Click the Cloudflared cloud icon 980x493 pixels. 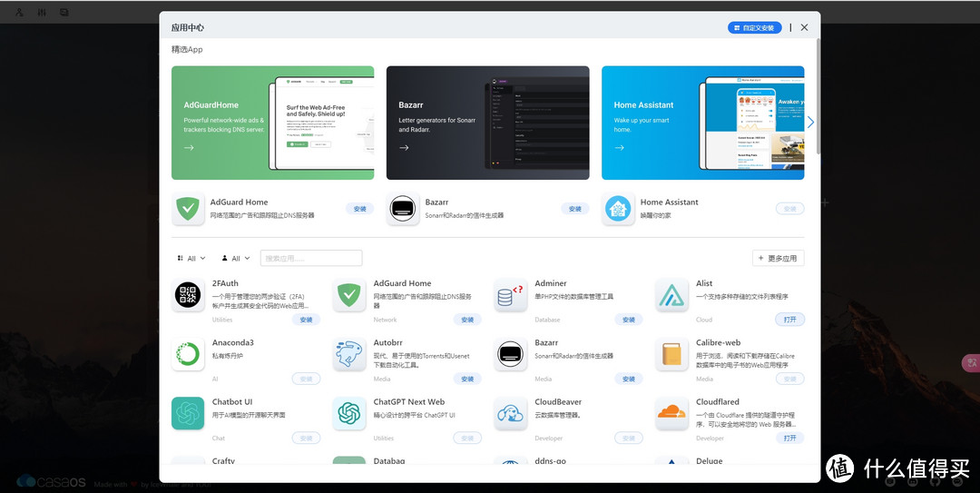click(671, 413)
